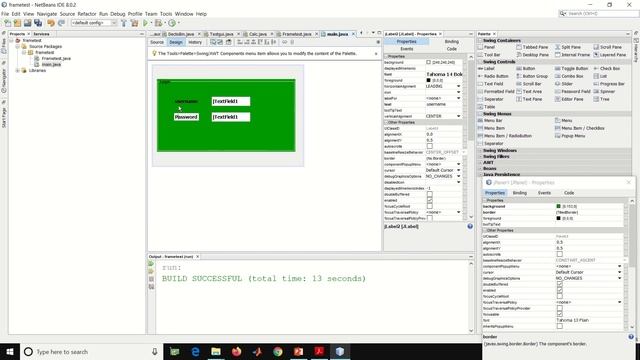Click the rerun icon in Output panel
Screen dimensions: 640x360
click(151, 264)
